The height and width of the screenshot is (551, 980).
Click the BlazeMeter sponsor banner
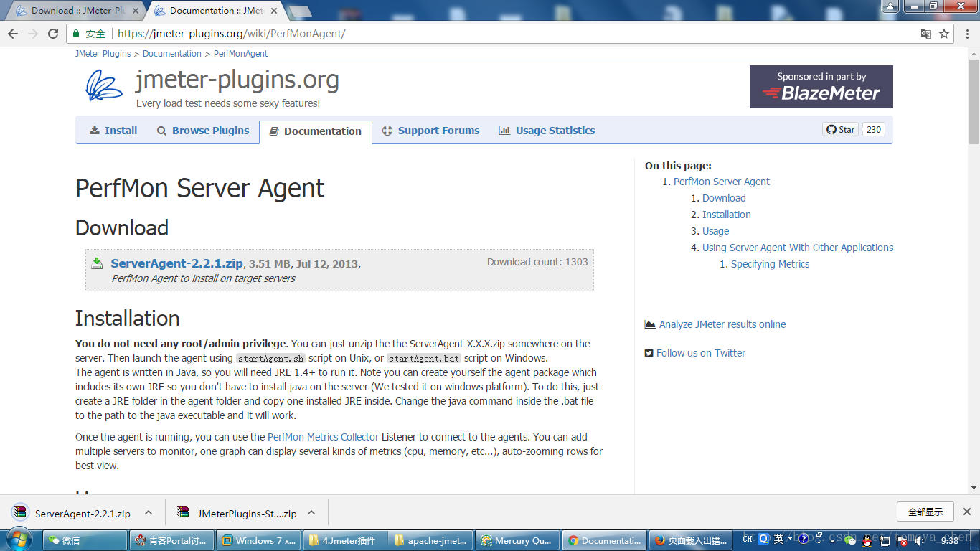[x=821, y=87]
